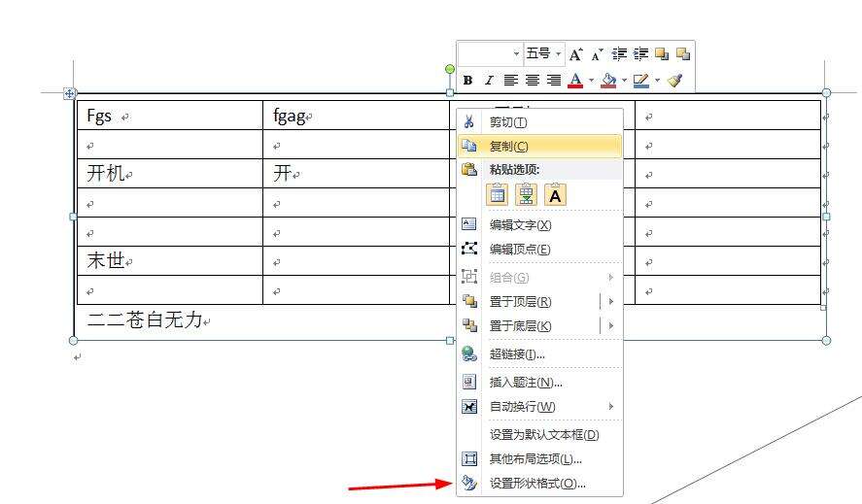862x504 pixels.
Task: Click the bring to front icon
Action: [x=469, y=301]
